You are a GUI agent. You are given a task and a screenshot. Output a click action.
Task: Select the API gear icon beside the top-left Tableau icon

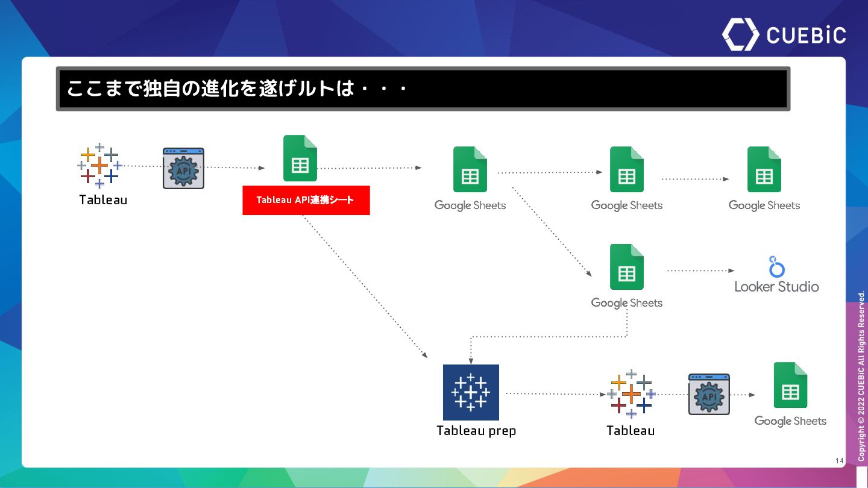(183, 168)
